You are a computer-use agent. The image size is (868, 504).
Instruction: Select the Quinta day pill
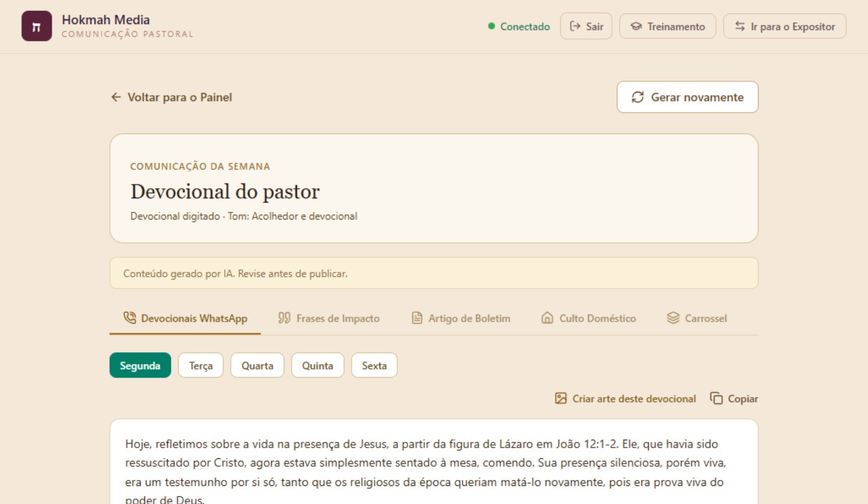tap(317, 365)
